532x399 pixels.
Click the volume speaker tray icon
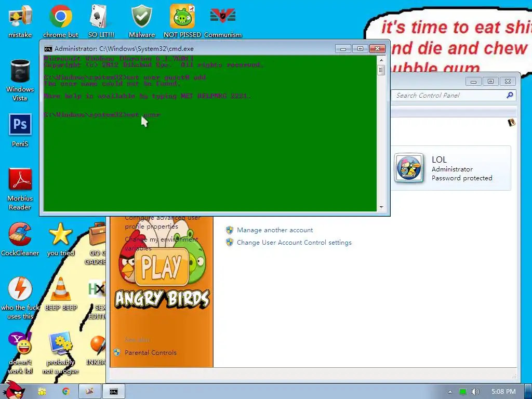[475, 392]
